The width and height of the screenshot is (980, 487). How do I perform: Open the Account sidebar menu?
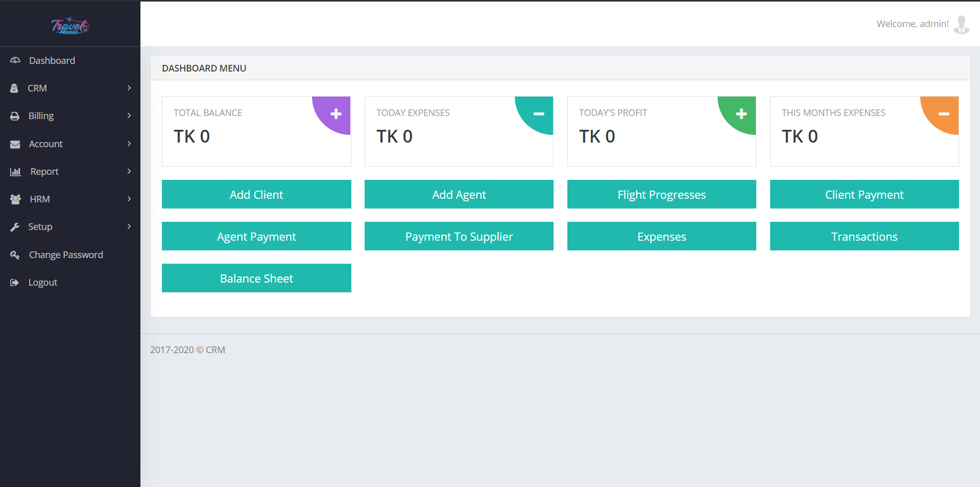(x=46, y=144)
